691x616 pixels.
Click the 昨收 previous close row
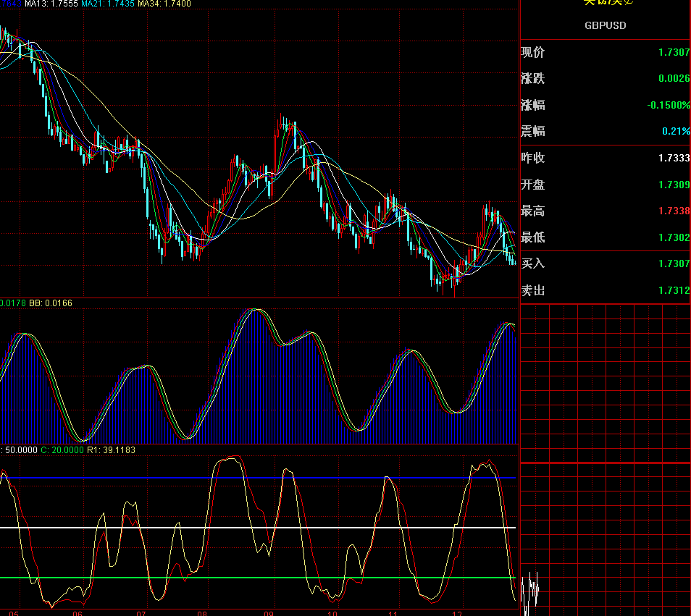click(x=533, y=158)
